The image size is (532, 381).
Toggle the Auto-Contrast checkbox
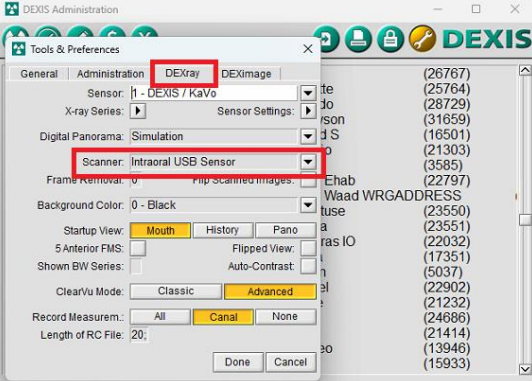point(308,266)
